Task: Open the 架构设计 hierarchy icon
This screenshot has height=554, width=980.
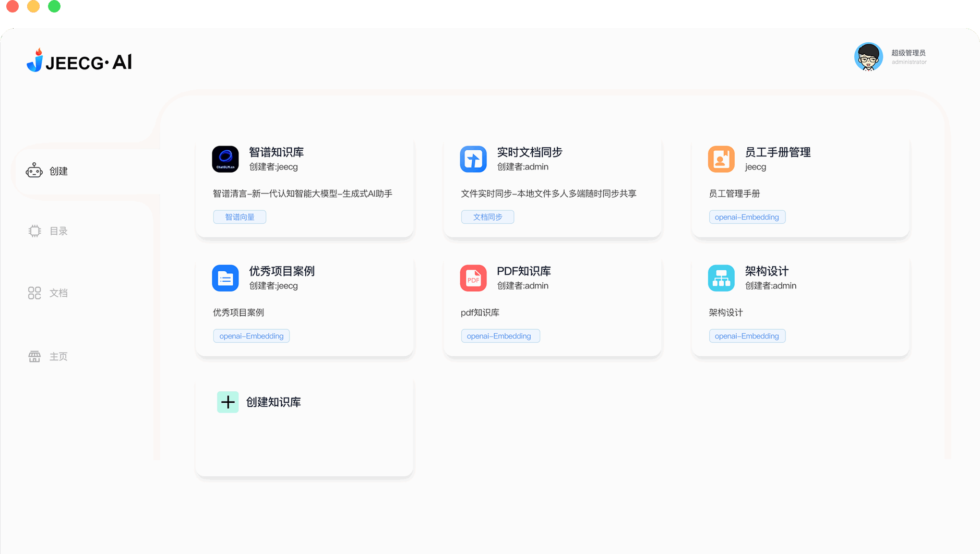Action: (721, 278)
